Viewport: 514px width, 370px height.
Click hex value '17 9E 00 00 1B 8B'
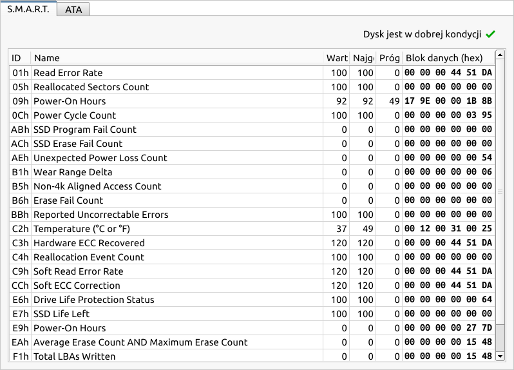coord(448,101)
